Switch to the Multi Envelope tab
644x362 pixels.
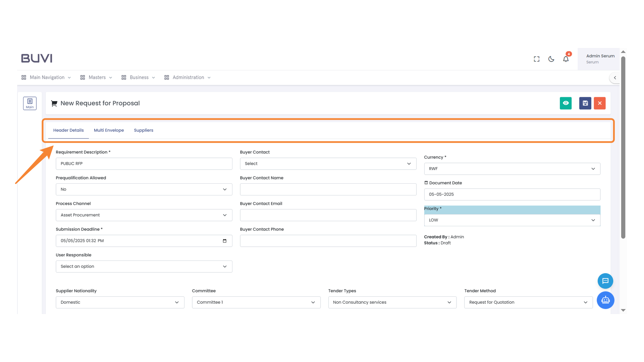109,130
